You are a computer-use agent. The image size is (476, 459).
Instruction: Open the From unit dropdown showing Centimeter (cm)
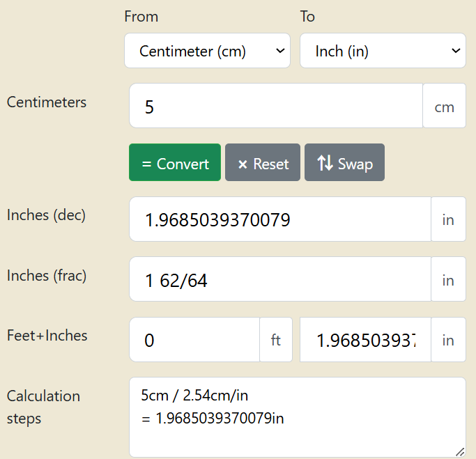pos(208,51)
